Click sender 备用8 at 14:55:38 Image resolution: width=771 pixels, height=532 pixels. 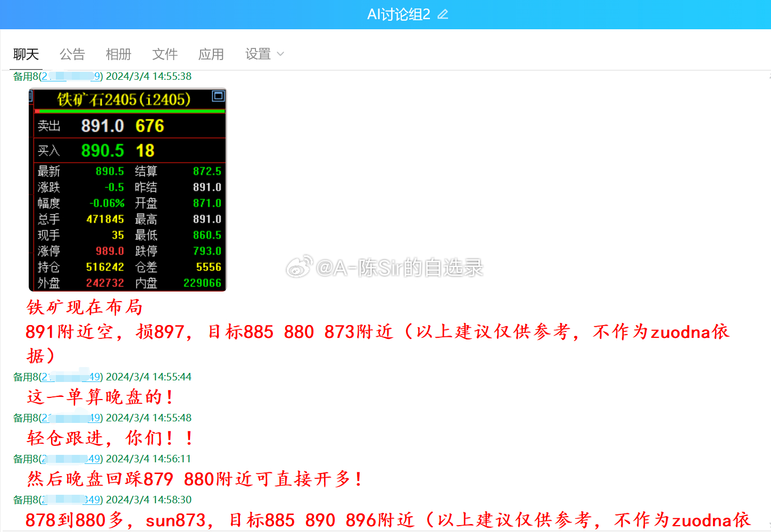point(26,76)
